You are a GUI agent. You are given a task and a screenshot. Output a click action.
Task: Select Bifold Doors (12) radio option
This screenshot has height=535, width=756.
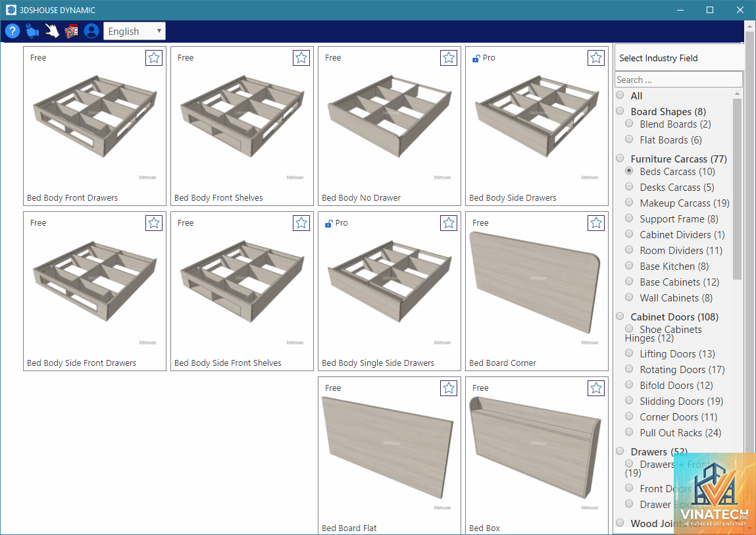629,384
